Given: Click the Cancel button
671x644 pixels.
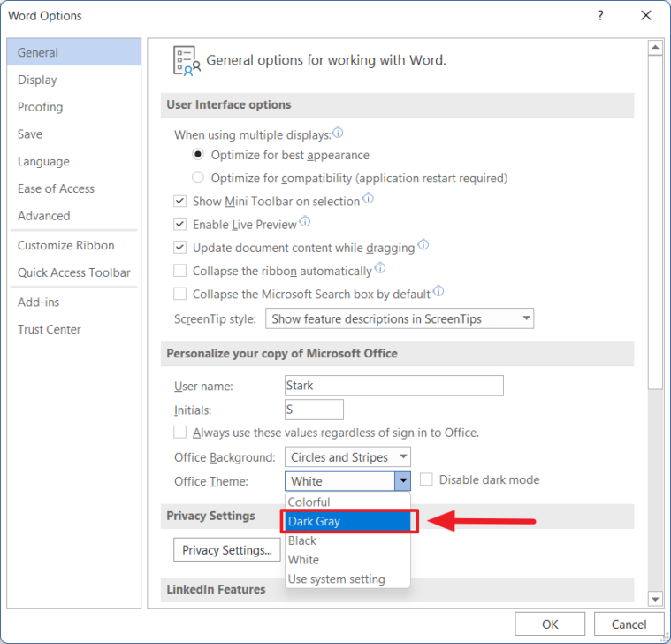Looking at the screenshot, I should pos(629,625).
